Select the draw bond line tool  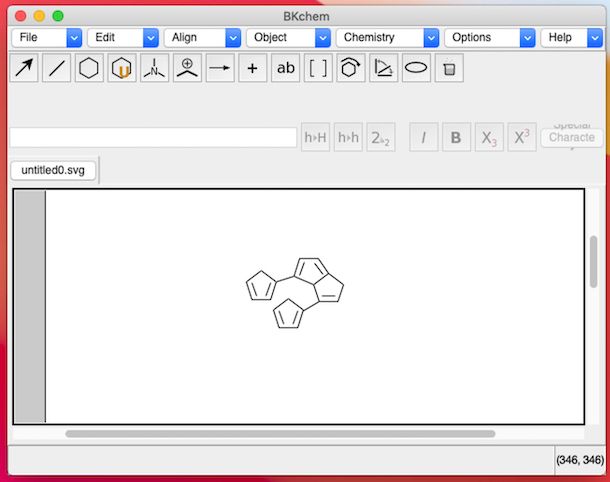57,68
